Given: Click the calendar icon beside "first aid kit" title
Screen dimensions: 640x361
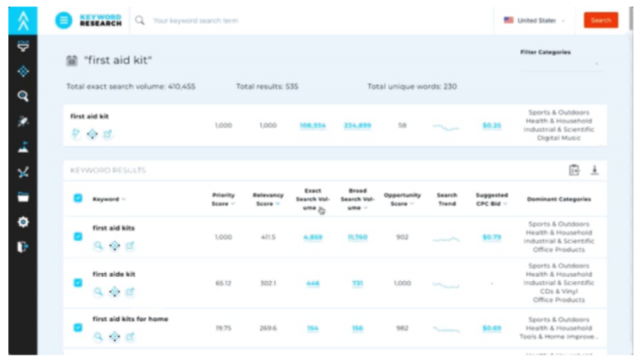Looking at the screenshot, I should point(72,60).
